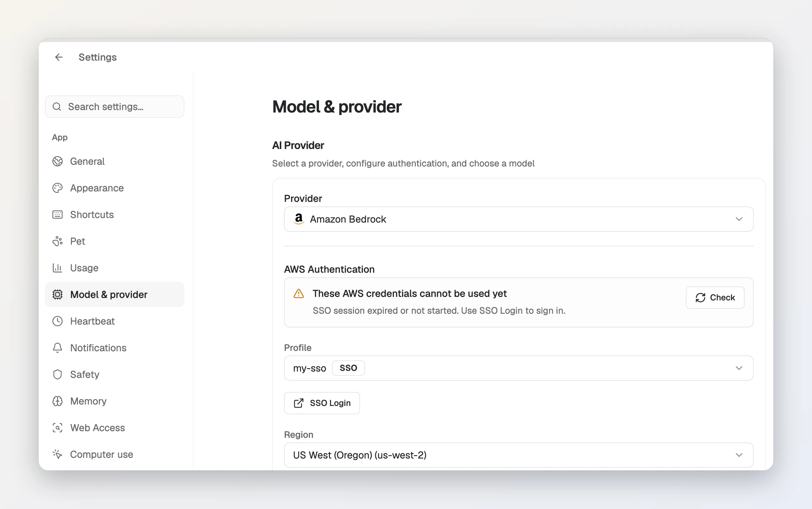This screenshot has width=812, height=509.
Task: Click the Usage bar chart icon
Action: tap(57, 268)
